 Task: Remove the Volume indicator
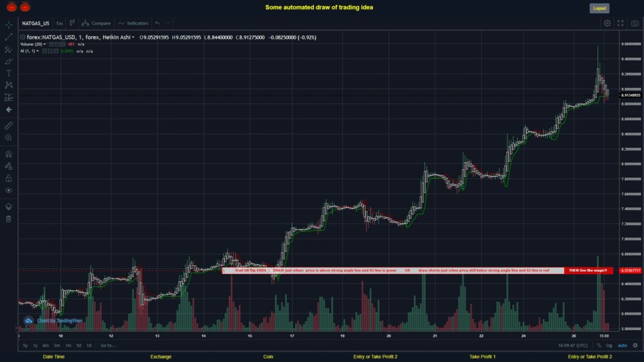click(63, 45)
